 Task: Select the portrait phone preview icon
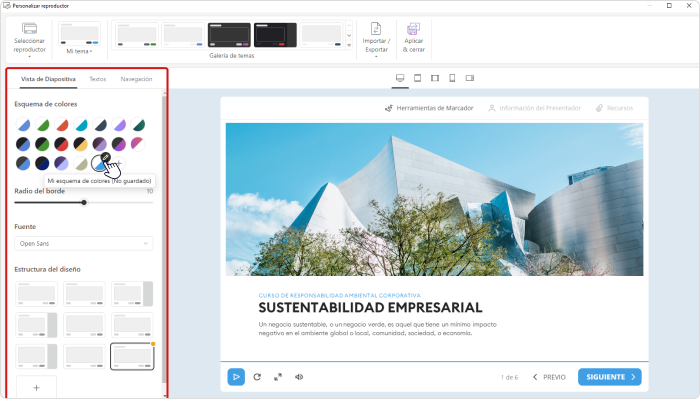pos(452,78)
